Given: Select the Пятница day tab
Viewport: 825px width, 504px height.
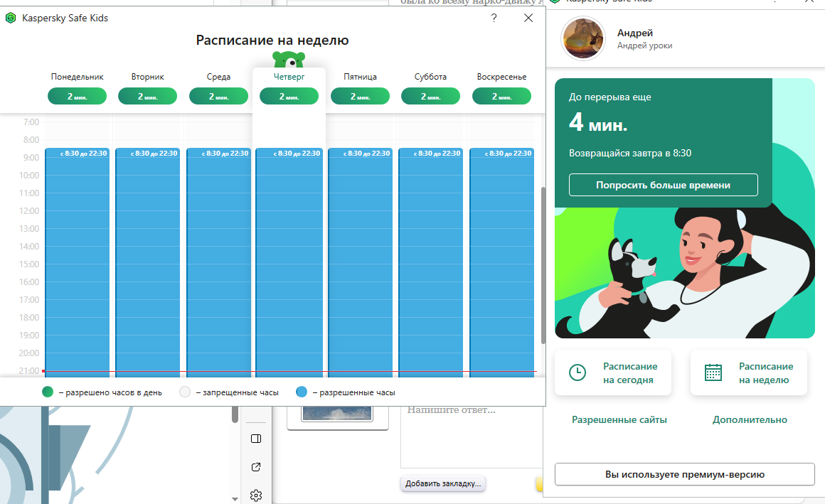Looking at the screenshot, I should tap(360, 77).
